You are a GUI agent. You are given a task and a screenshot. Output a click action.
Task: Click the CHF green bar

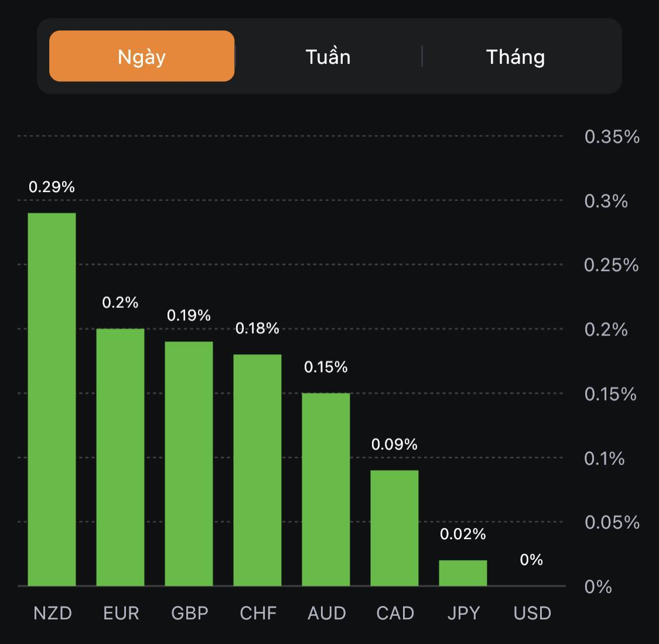[257, 468]
